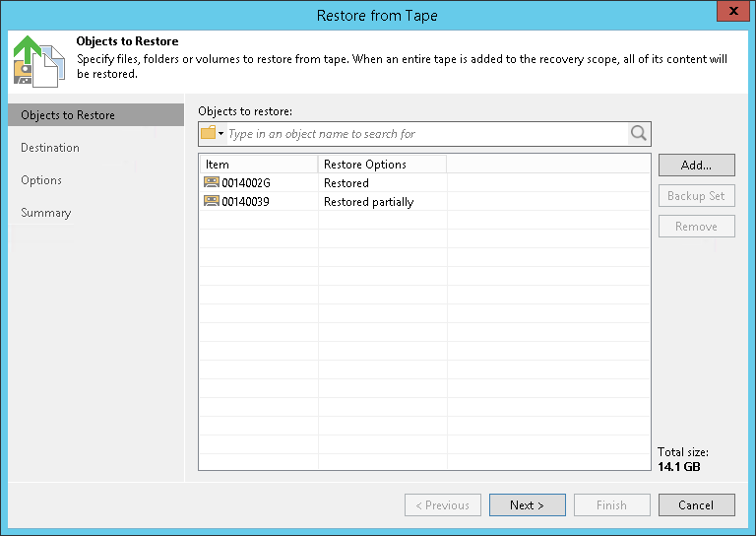Sort by the Item column header
This screenshot has height=536, width=756.
pyautogui.click(x=259, y=164)
